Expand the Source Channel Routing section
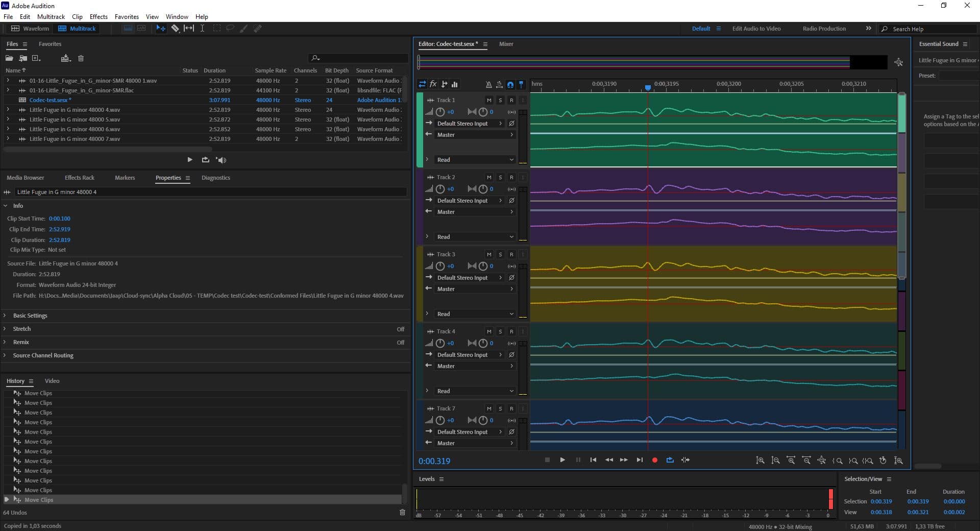The width and height of the screenshot is (980, 531). (5, 355)
